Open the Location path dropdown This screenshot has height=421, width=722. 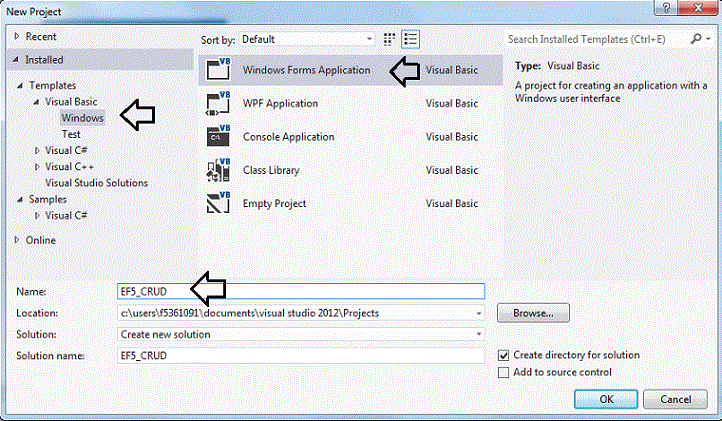click(479, 313)
